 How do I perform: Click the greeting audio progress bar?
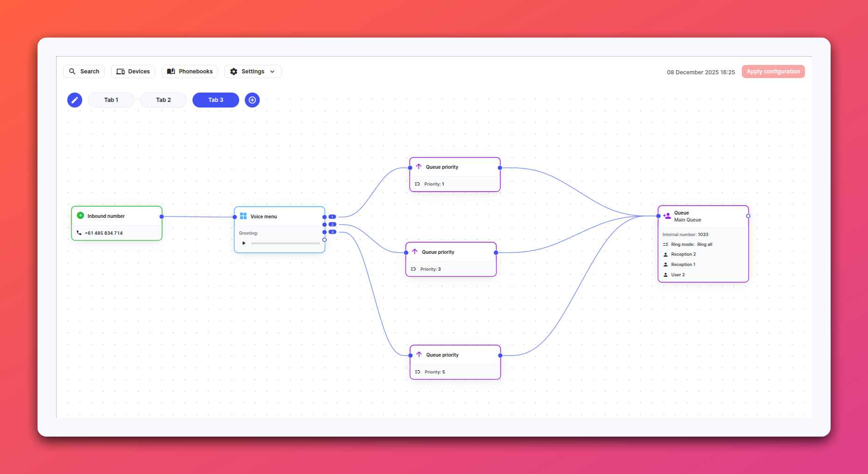[285, 243]
